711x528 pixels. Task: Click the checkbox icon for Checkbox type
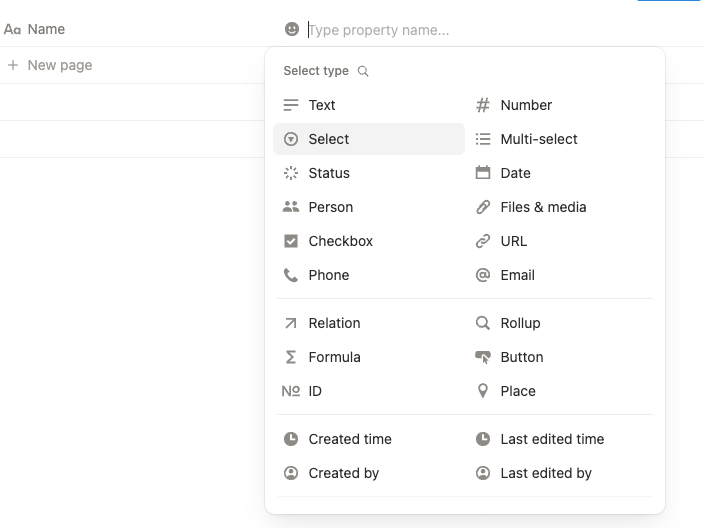pos(291,241)
